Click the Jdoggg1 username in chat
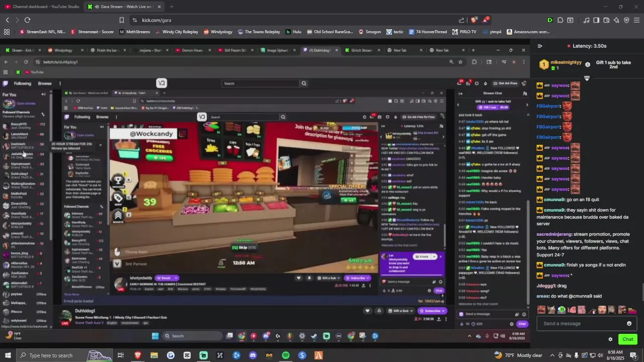 pos(546,286)
